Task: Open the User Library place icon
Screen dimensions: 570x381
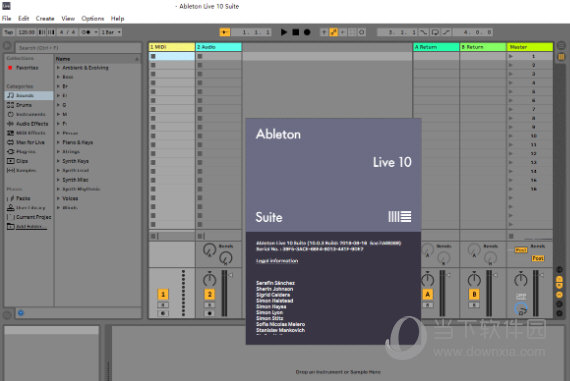Action: point(11,208)
